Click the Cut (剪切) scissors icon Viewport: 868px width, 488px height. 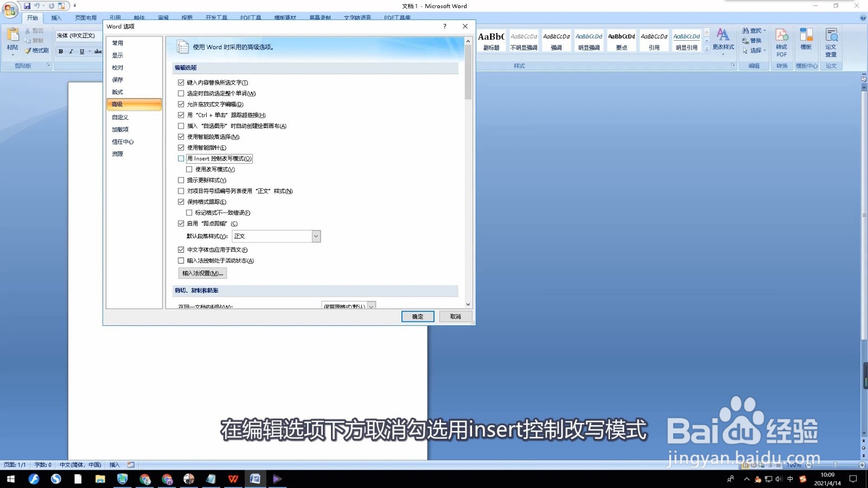[x=28, y=31]
